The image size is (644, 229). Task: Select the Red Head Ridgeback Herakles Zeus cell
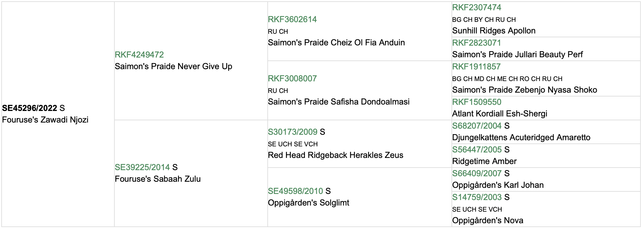(360, 144)
